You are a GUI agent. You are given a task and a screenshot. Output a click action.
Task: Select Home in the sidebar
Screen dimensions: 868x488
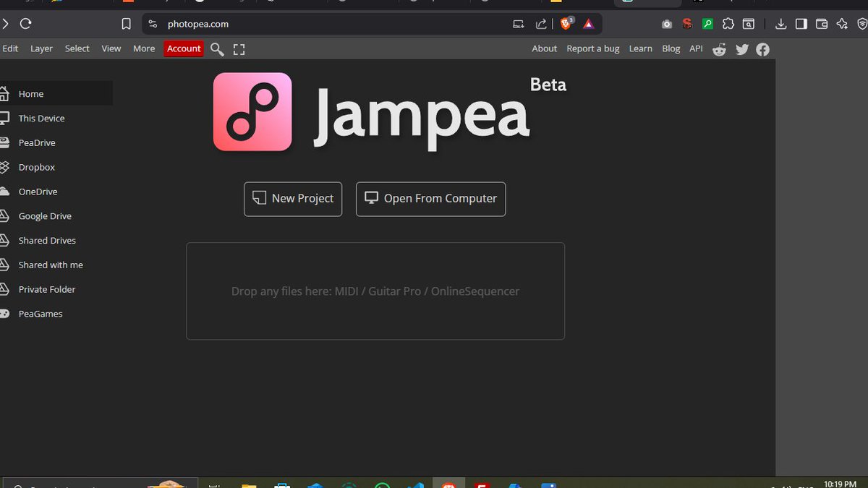[x=56, y=94]
